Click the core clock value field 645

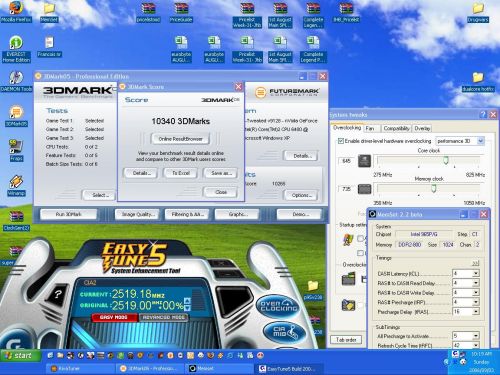point(346,161)
